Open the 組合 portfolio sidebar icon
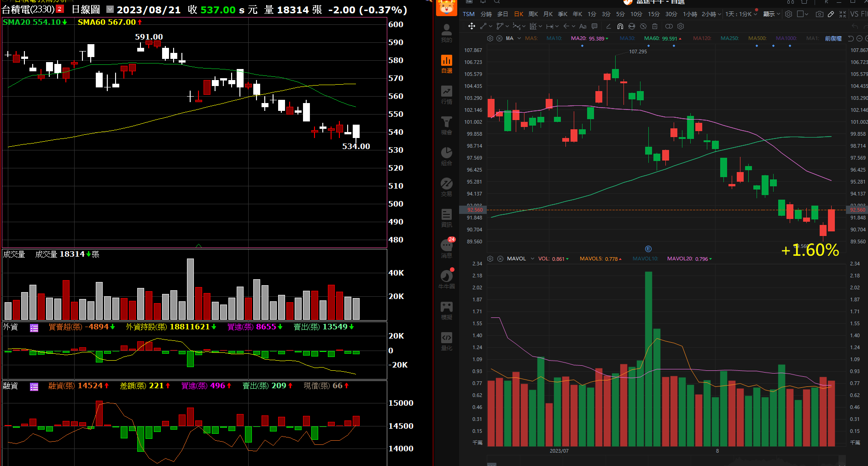The width and height of the screenshot is (868, 466). pyautogui.click(x=446, y=157)
